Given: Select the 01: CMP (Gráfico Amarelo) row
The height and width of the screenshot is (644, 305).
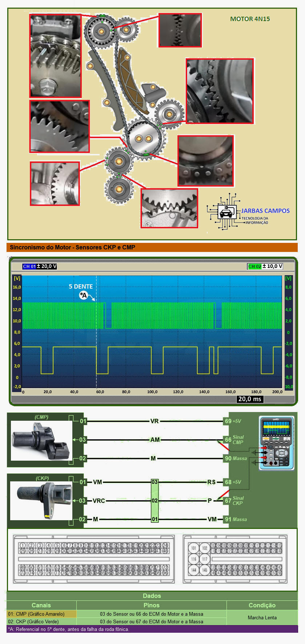Looking at the screenshot, I should (41, 614).
